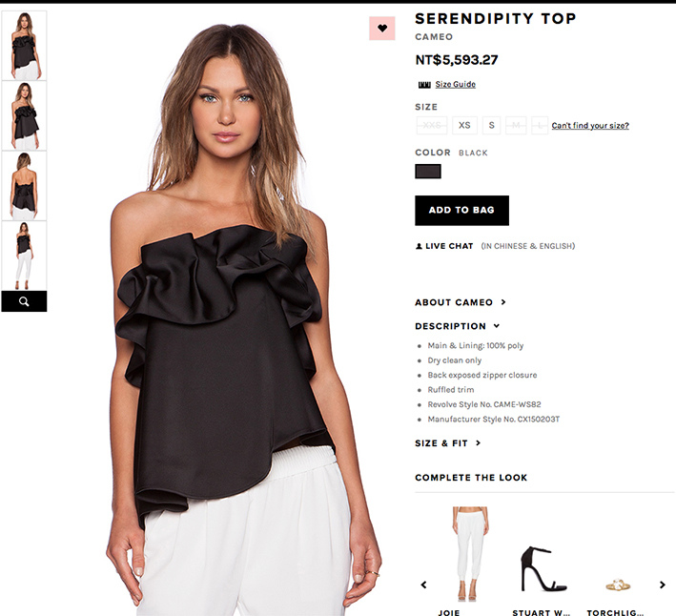Click the Live Chat person icon
This screenshot has height=616, width=676.
419,246
